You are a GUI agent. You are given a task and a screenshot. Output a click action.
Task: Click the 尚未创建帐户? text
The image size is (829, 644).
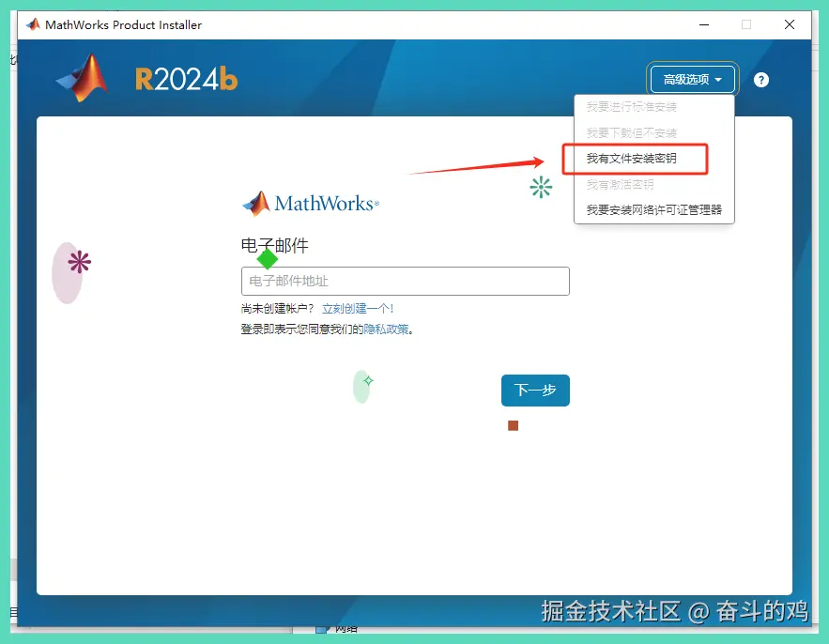tap(277, 308)
